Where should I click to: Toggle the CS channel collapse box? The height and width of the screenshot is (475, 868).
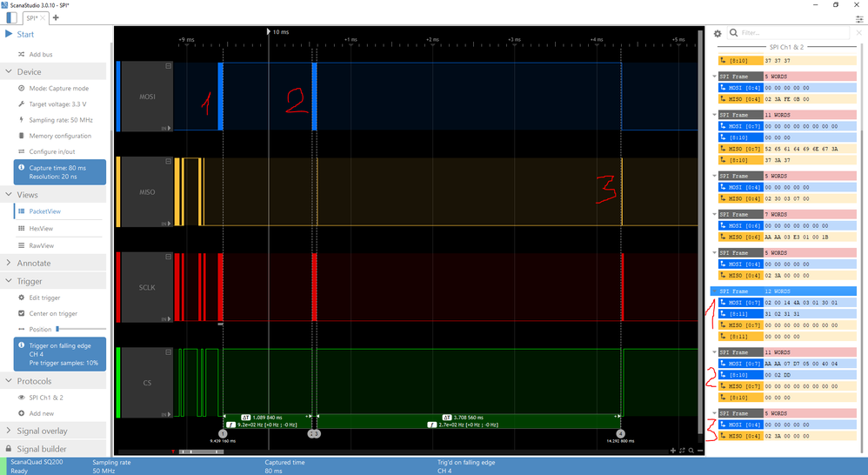[168, 352]
